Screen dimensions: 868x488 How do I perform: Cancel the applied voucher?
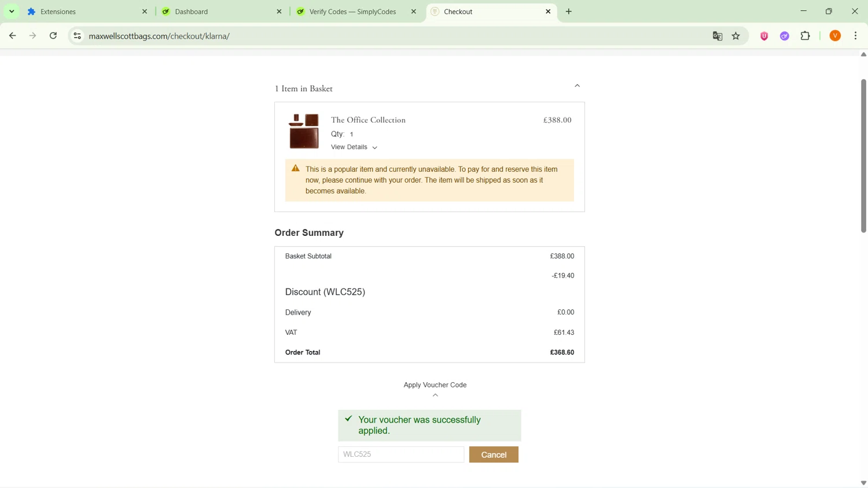(x=494, y=454)
